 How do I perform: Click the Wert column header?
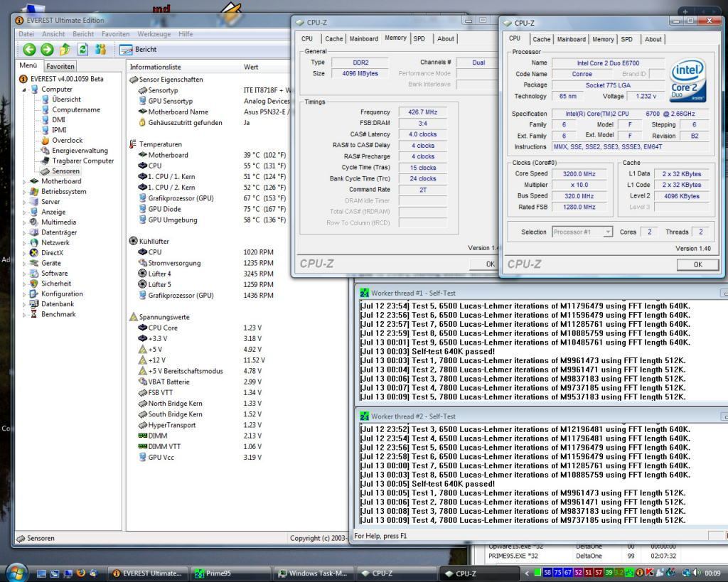pos(266,67)
